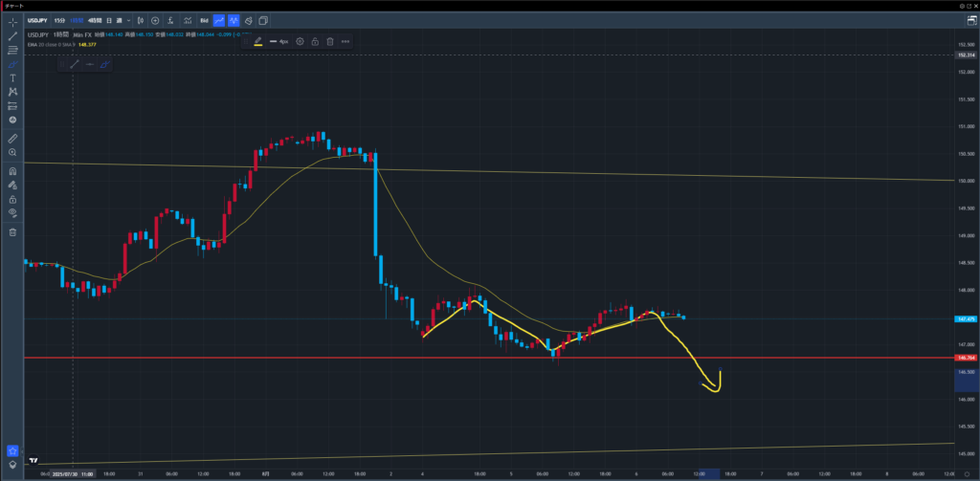This screenshot has width=980, height=481.
Task: Click the red 146.764 price label
Action: [967, 358]
